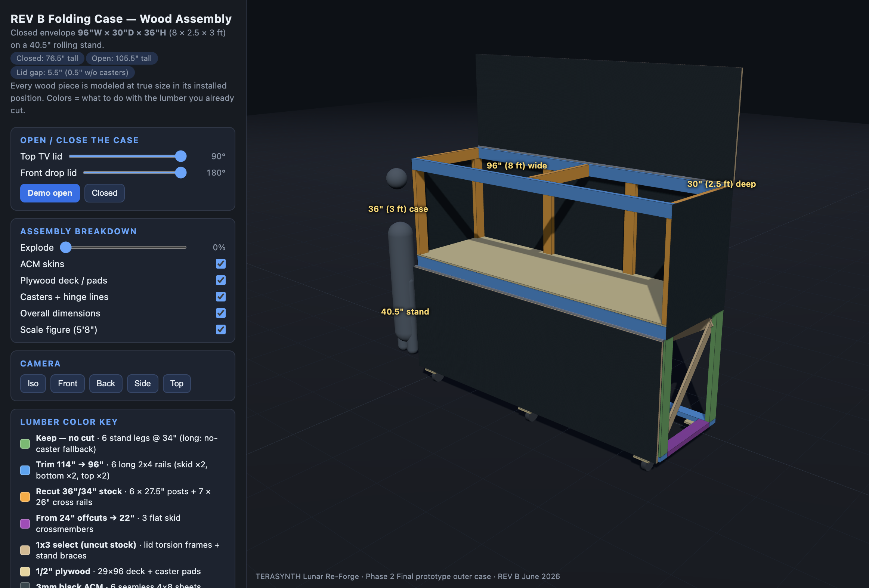Click the green Keep — no cut swatch
Viewport: 869px width, 588px height.
tap(25, 444)
